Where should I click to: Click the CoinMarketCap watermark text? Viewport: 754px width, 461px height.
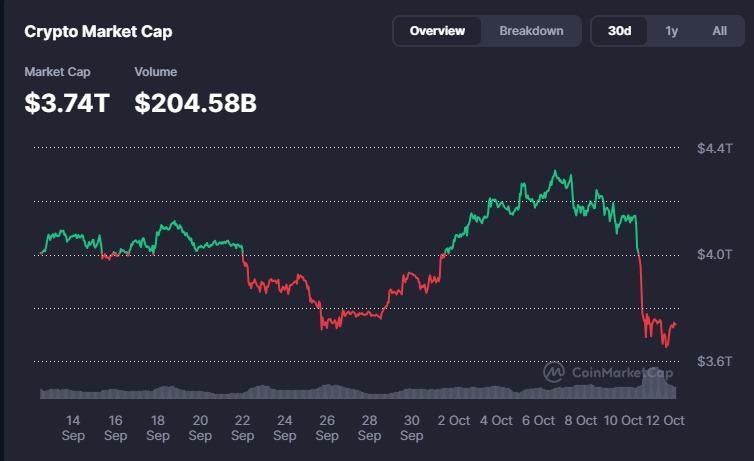click(x=622, y=372)
